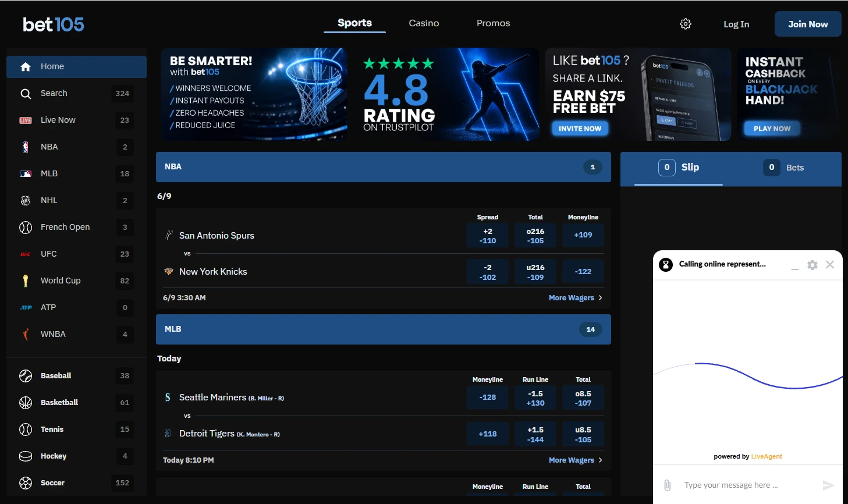848x504 pixels.
Task: Click the Join Now button
Action: pyautogui.click(x=808, y=24)
